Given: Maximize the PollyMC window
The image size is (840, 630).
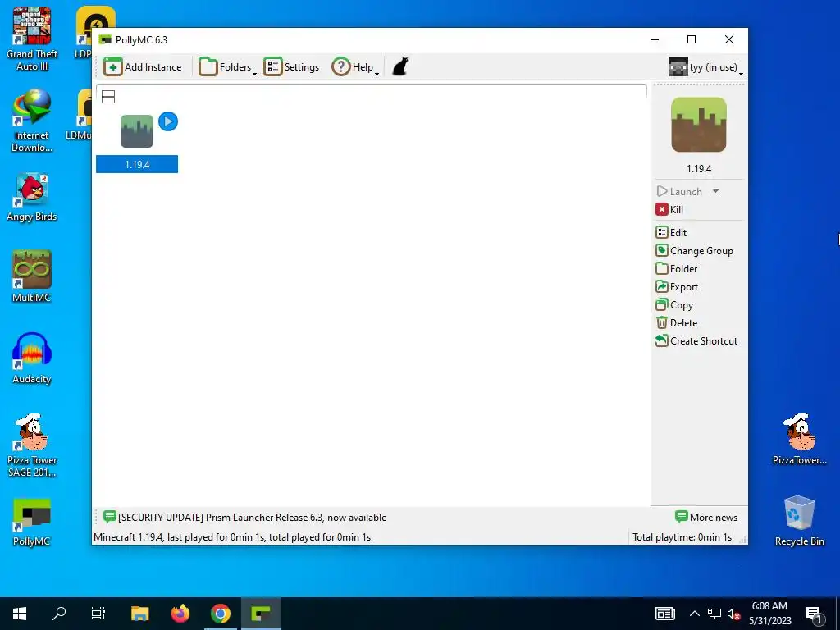Looking at the screenshot, I should tap(692, 39).
